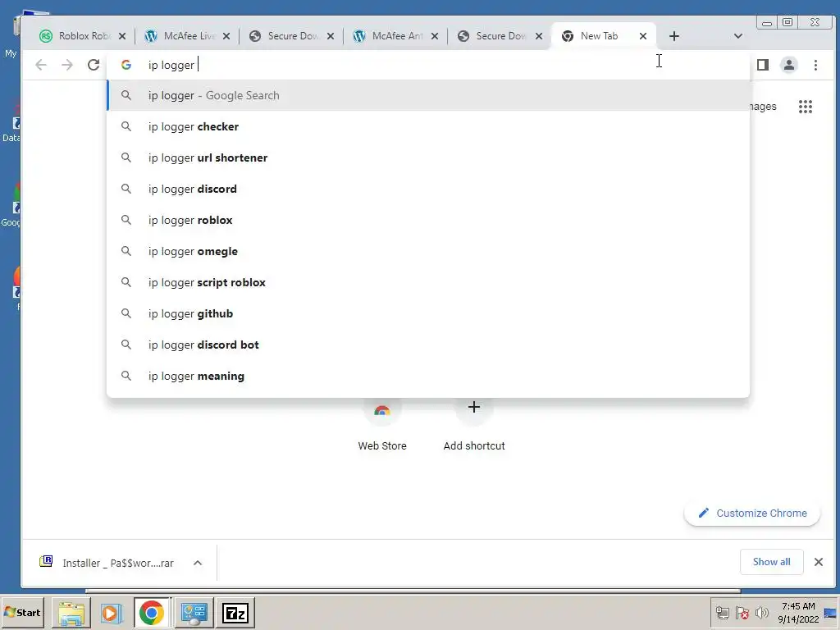Choose 'ip logger discord' suggestion

point(428,189)
